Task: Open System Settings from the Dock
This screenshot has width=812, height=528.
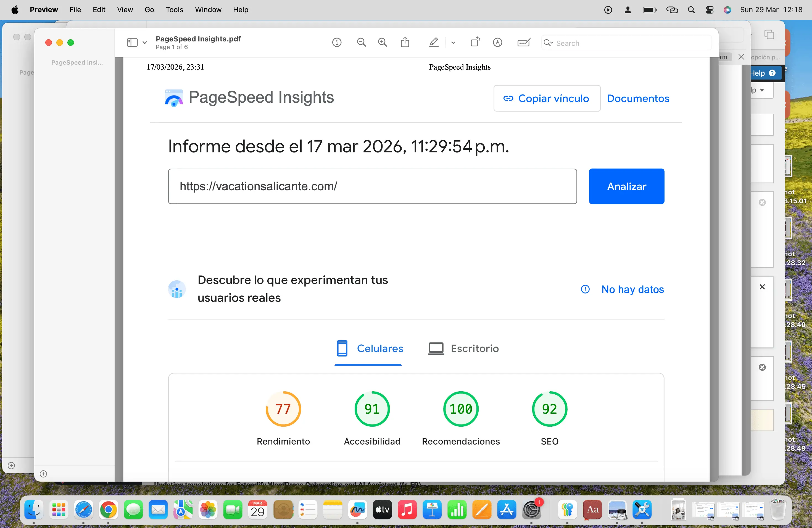Action: [x=532, y=509]
